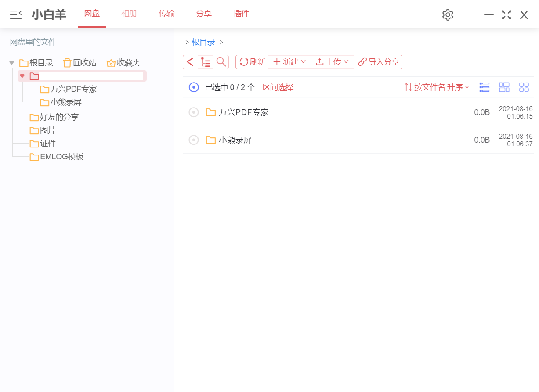Open 回收站 in the sidebar

click(80, 63)
